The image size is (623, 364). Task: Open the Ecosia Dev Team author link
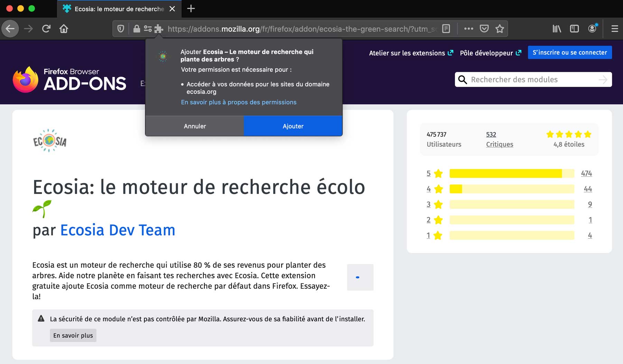118,230
